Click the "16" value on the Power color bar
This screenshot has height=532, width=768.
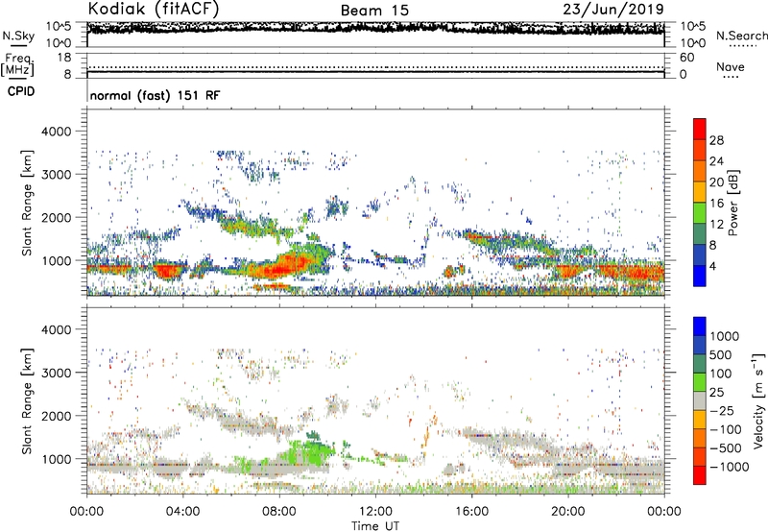(x=716, y=204)
